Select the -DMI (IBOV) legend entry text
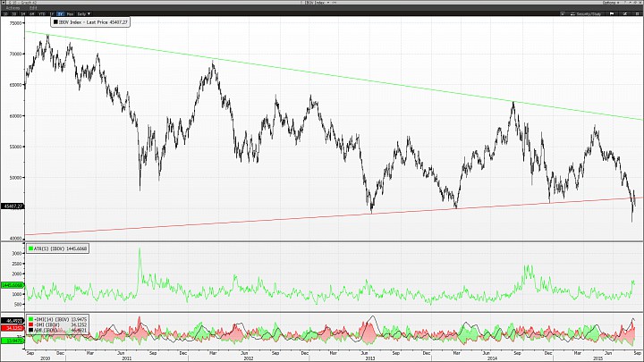This screenshot has width=644, height=362. click(x=61, y=324)
